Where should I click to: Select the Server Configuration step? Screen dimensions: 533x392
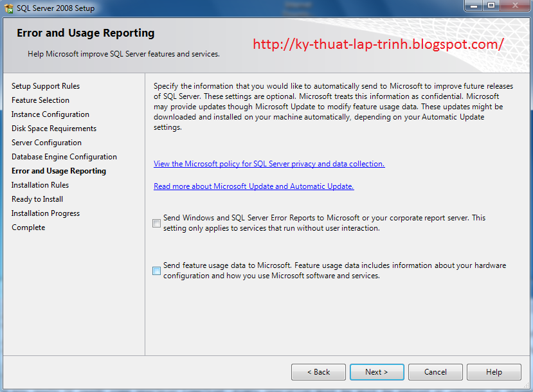pos(46,143)
